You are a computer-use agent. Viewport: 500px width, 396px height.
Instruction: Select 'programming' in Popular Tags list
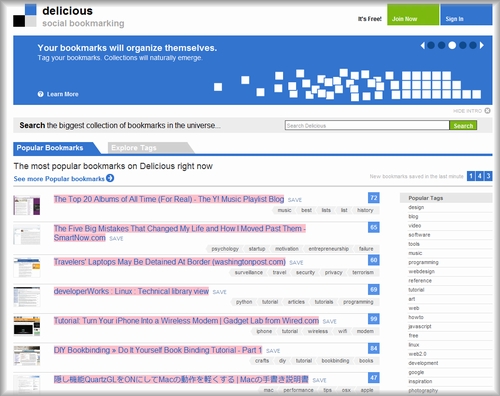tap(423, 262)
